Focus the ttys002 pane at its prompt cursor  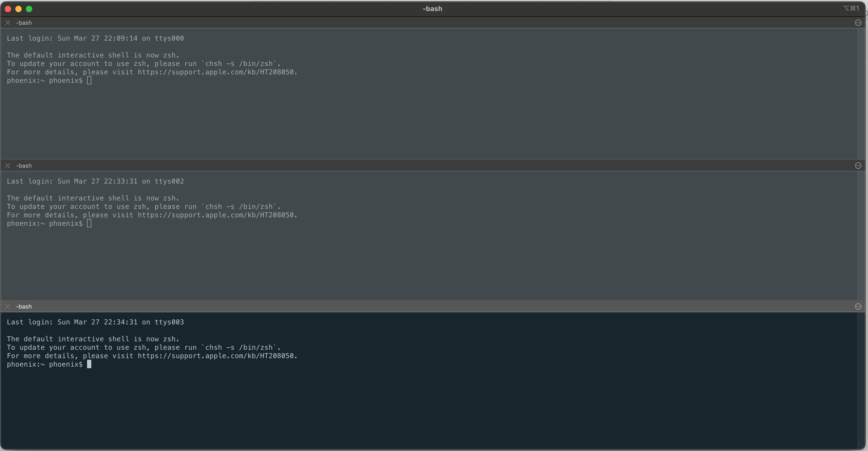click(89, 223)
